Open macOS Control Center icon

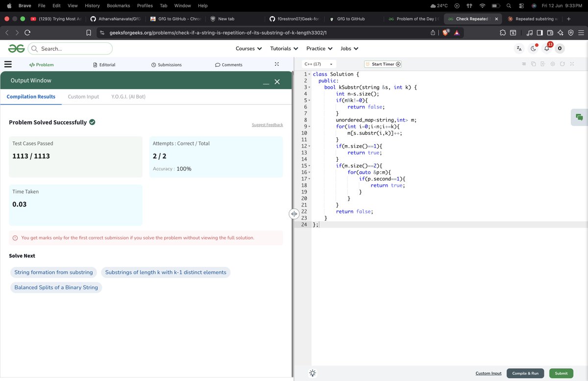[x=521, y=5]
